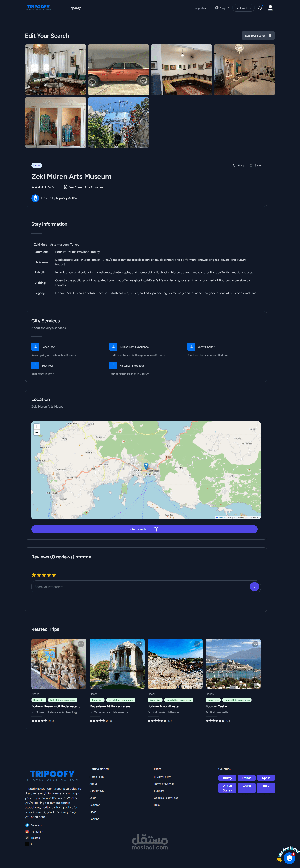Open the Privacy Policy footer link
The width and height of the screenshot is (300, 868).
click(x=162, y=777)
